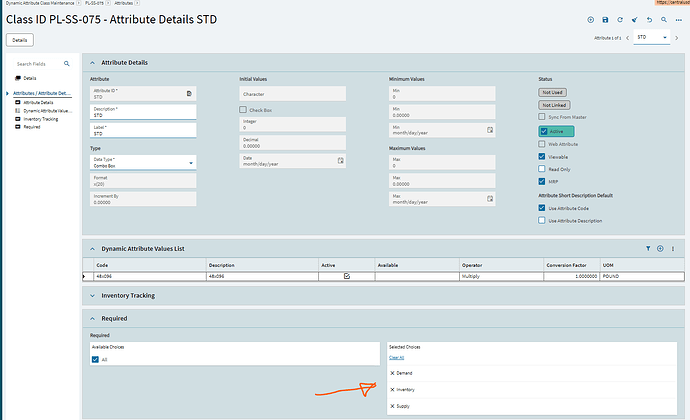
Task: Click the Description input field
Action: click(x=143, y=112)
